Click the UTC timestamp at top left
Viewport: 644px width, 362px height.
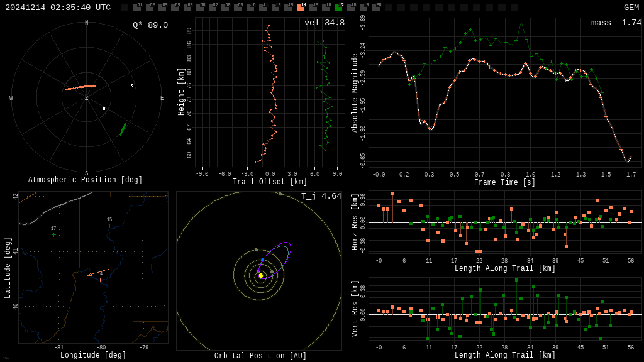click(58, 8)
